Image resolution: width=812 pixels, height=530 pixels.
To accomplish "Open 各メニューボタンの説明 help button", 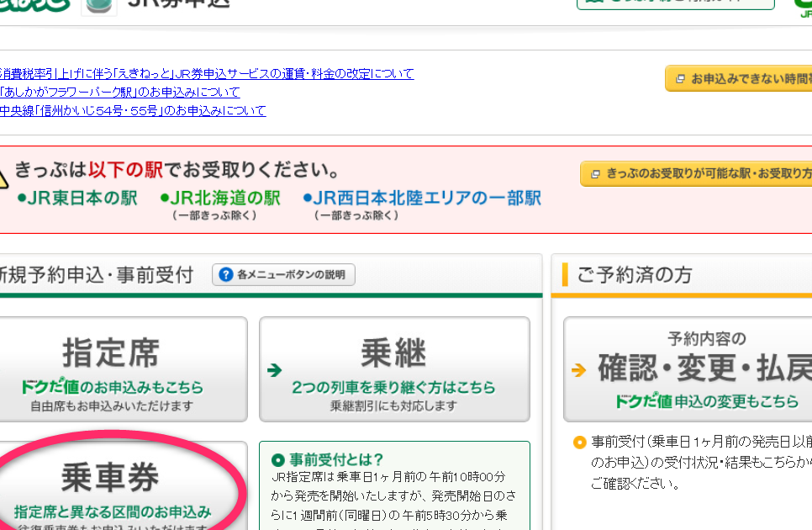I will click(283, 275).
